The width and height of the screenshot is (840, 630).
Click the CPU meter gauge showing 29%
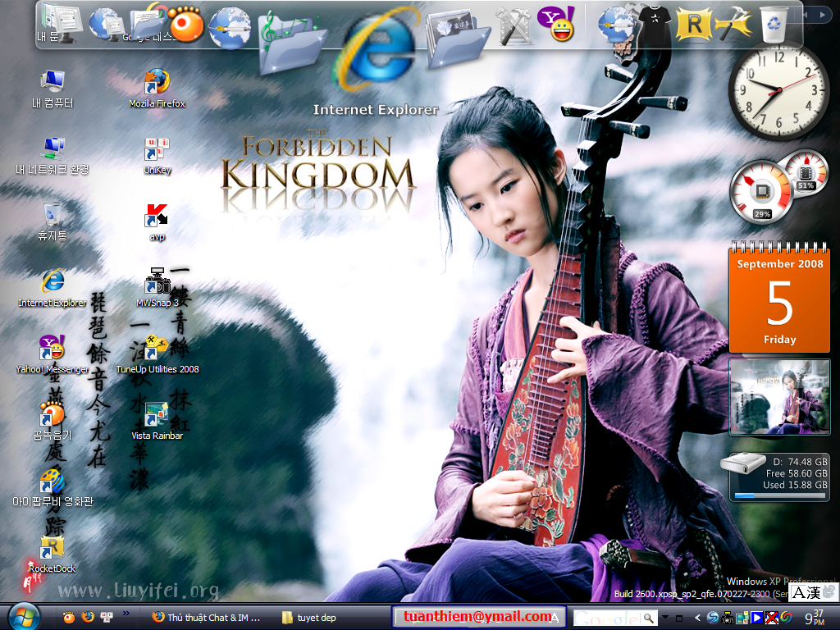pyautogui.click(x=760, y=194)
